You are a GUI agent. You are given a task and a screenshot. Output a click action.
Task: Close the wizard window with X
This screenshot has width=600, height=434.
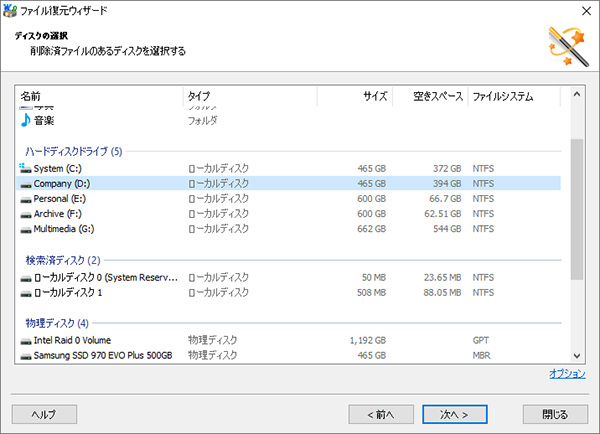pyautogui.click(x=586, y=11)
